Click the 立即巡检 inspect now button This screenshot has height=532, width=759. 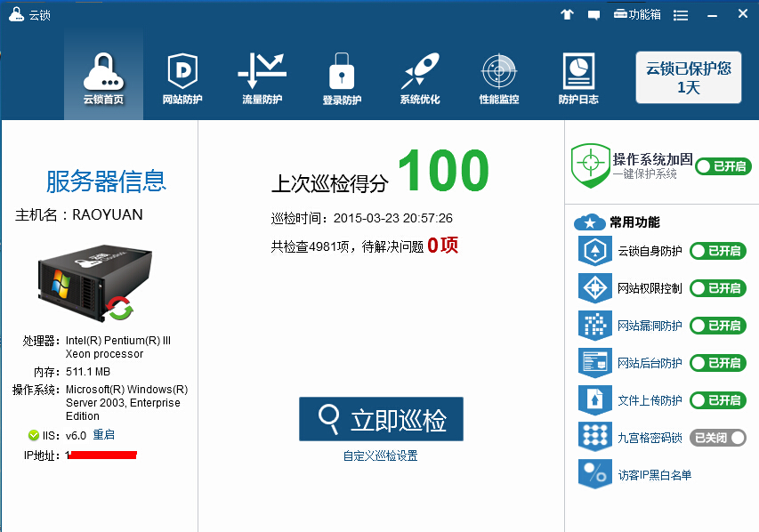(x=381, y=419)
